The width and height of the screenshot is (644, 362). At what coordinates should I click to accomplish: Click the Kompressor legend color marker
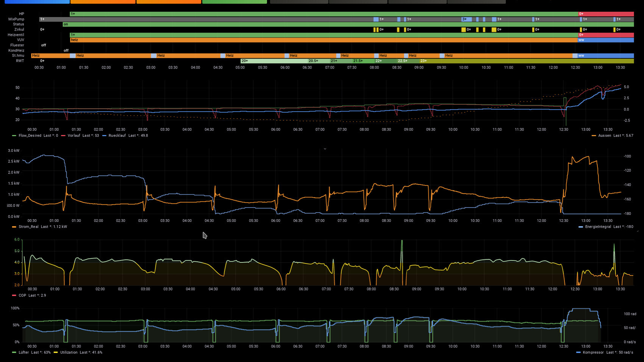click(x=578, y=353)
